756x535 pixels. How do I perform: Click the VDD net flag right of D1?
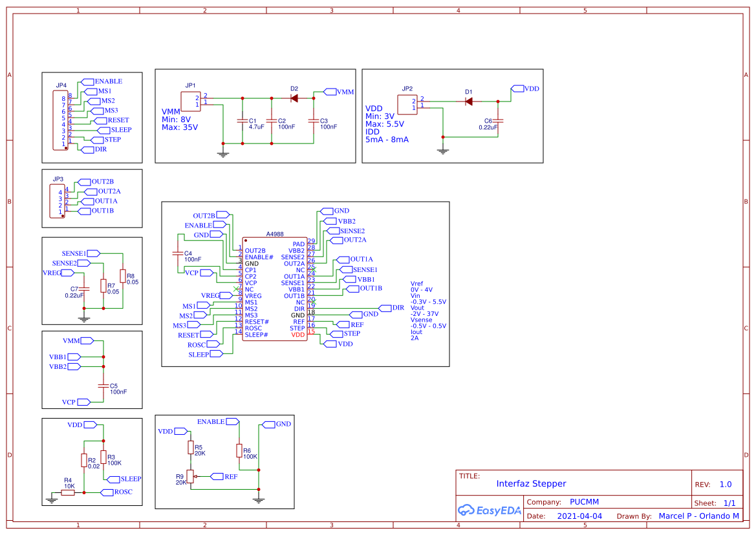pyautogui.click(x=525, y=89)
